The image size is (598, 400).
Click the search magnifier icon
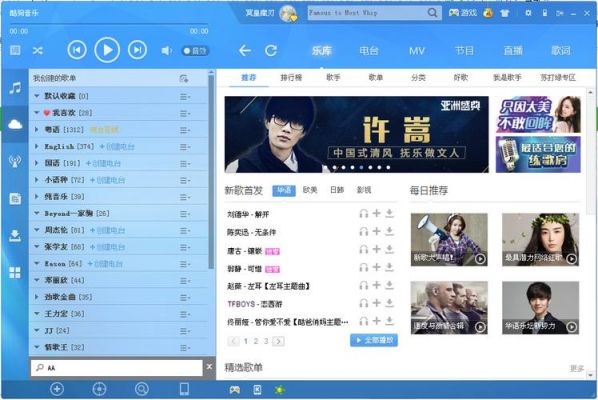(432, 13)
